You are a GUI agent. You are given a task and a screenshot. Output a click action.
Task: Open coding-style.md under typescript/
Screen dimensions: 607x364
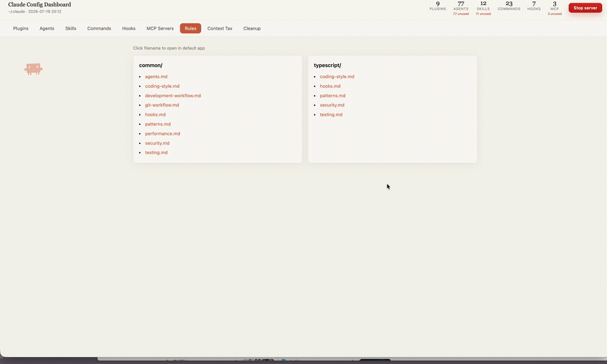(337, 77)
